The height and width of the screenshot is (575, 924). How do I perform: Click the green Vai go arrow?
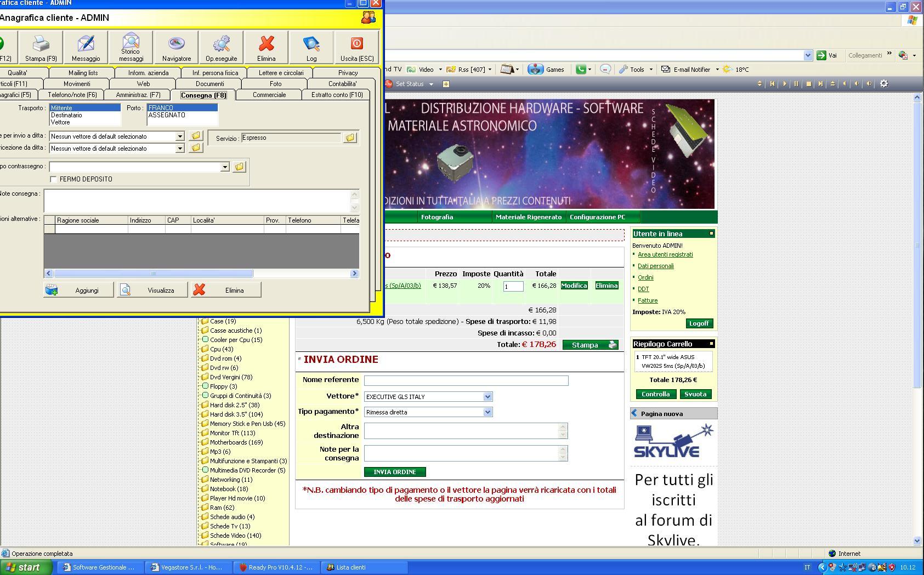[821, 55]
